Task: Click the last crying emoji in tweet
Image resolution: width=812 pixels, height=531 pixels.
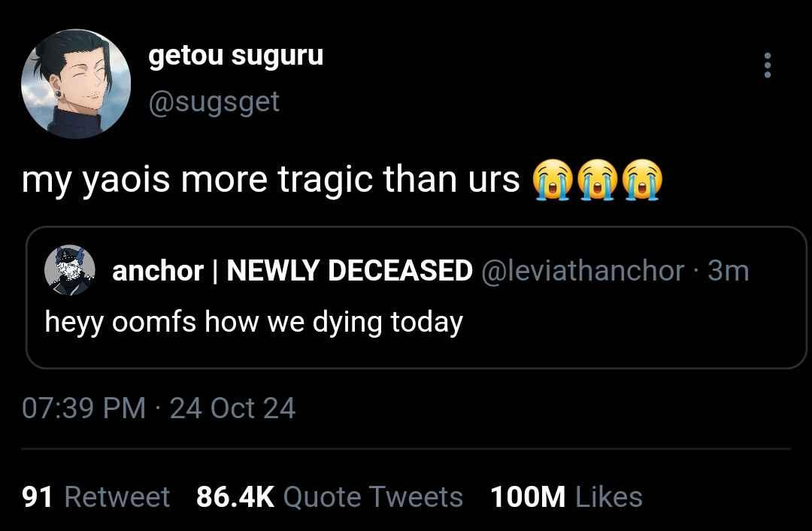Action: (644, 181)
